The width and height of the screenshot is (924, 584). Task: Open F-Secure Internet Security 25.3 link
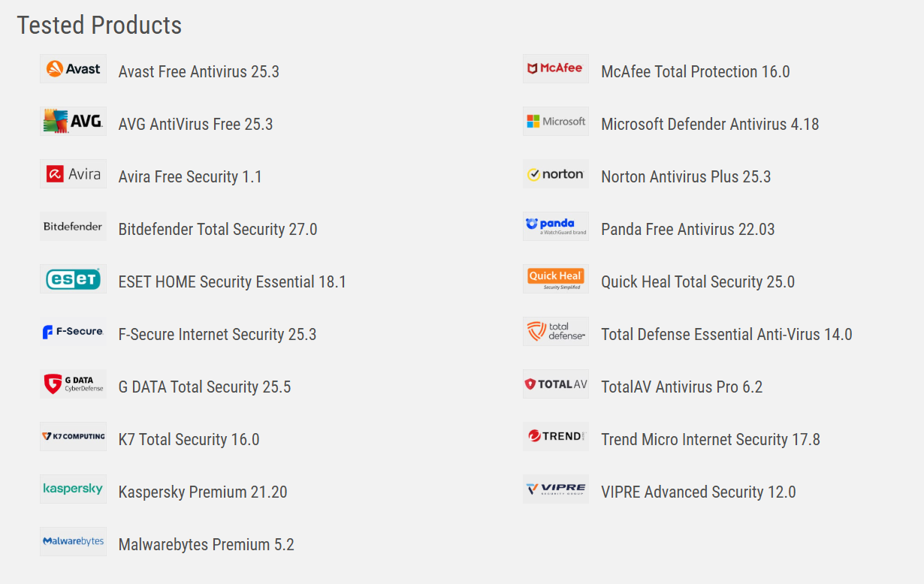pyautogui.click(x=217, y=335)
